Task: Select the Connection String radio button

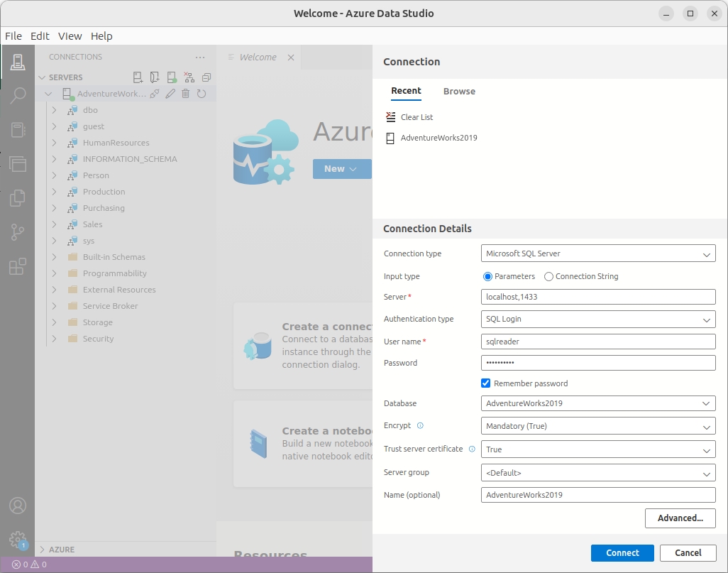Action: (x=548, y=276)
